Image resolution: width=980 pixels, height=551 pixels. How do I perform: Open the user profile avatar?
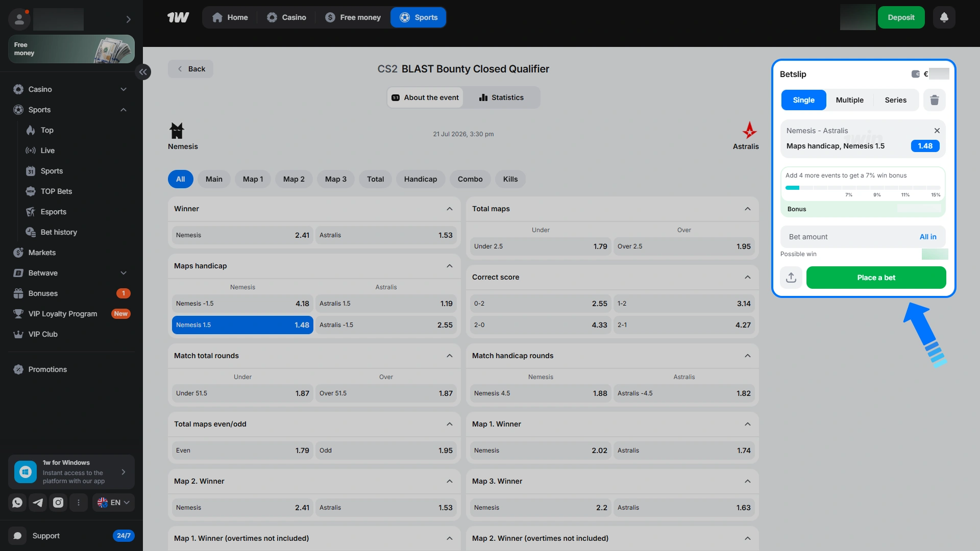pos(19,19)
